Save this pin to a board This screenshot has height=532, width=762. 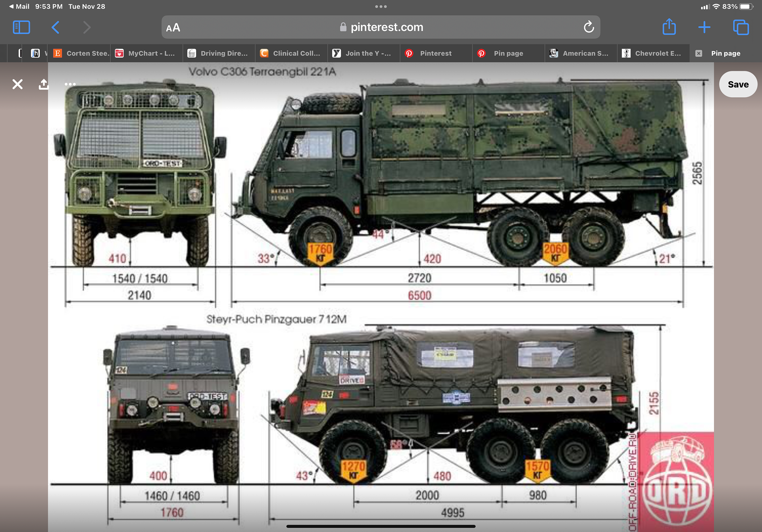pos(738,85)
